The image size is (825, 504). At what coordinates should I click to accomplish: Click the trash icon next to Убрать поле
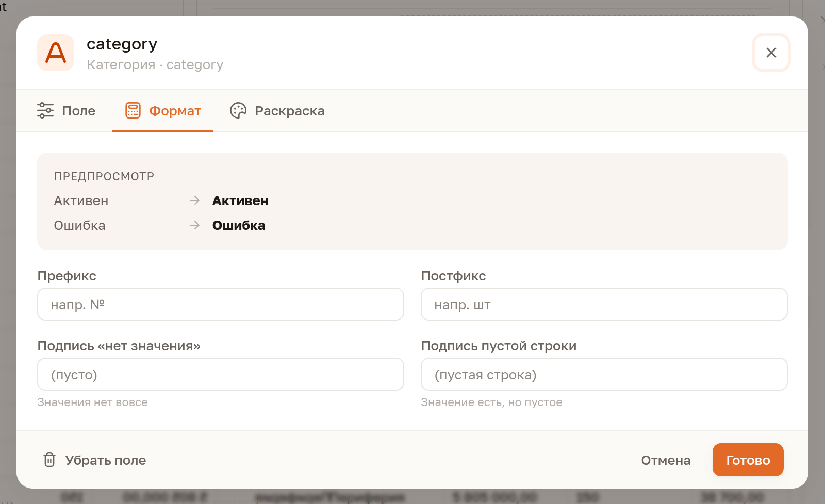pos(49,460)
